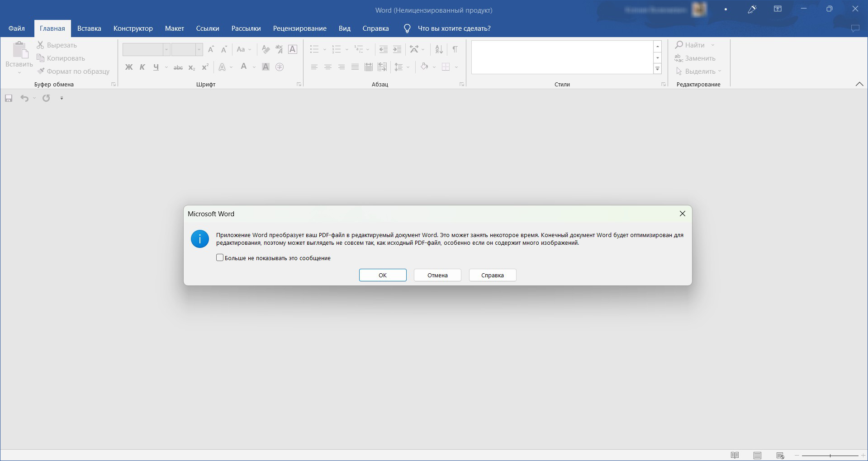Screen dimensions: 868x461
Task: Click the decrease indent icon
Action: [383, 49]
